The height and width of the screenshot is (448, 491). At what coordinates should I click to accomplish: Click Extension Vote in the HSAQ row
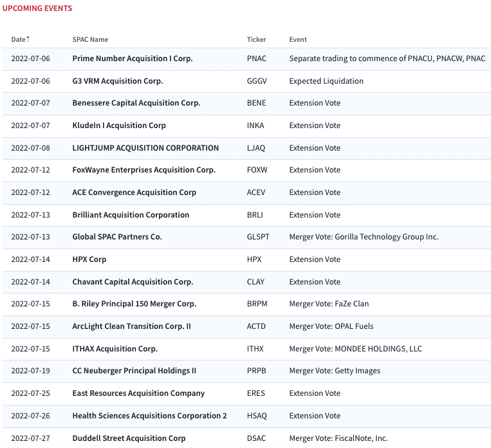point(315,416)
